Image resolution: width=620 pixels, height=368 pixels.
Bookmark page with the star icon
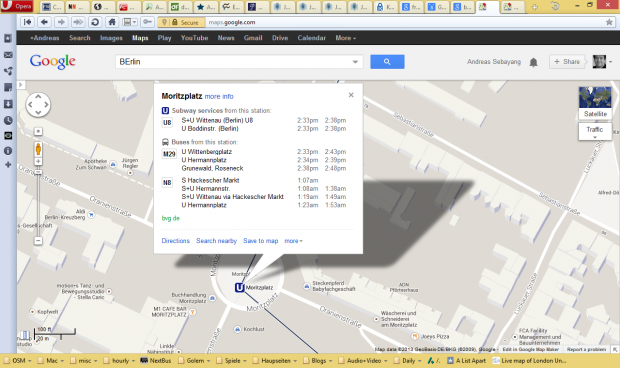click(x=609, y=23)
